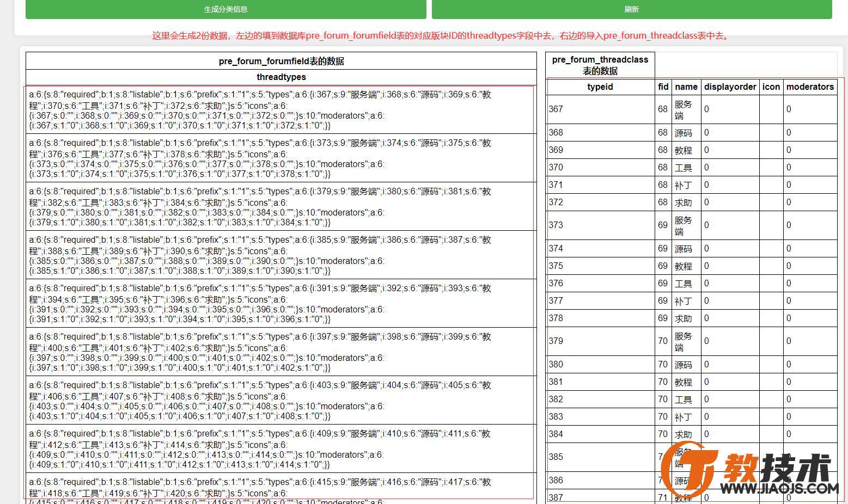Viewport: 848px width, 504px height.
Task: Click typeid cell 379
Action: (600, 341)
